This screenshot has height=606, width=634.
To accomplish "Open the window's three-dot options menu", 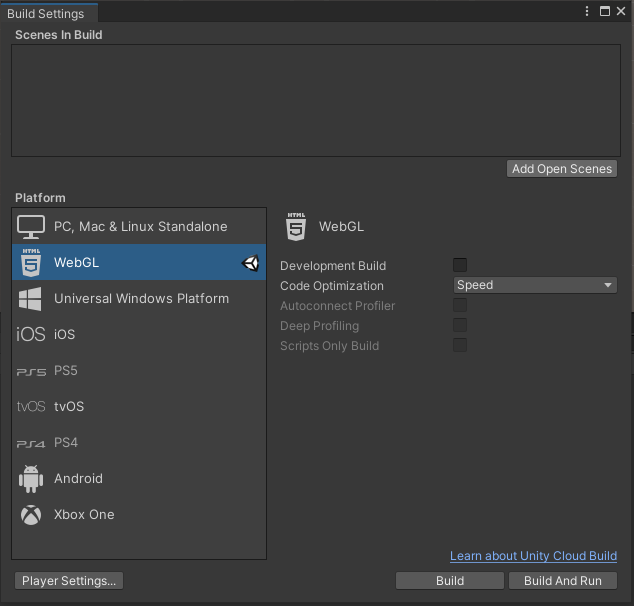I will coord(587,11).
